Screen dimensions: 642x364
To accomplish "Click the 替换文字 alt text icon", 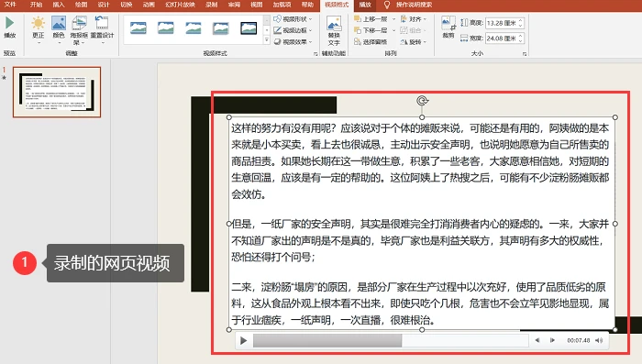I will (x=334, y=30).
